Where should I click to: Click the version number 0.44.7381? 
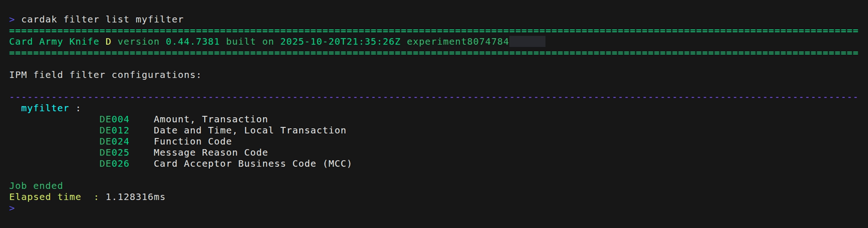(192, 42)
